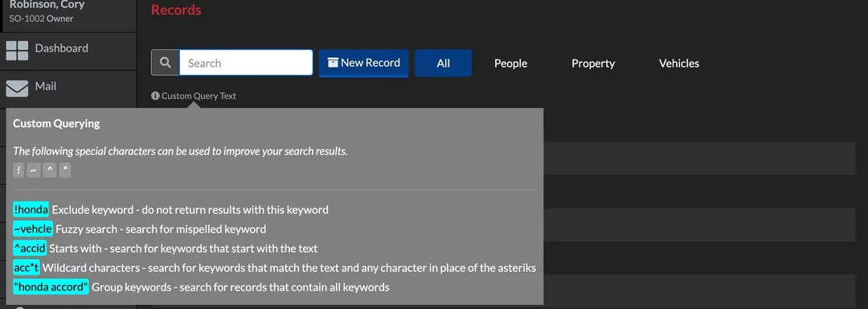868x309 pixels.
Task: Click the Exclude keyword description text
Action: 190,210
